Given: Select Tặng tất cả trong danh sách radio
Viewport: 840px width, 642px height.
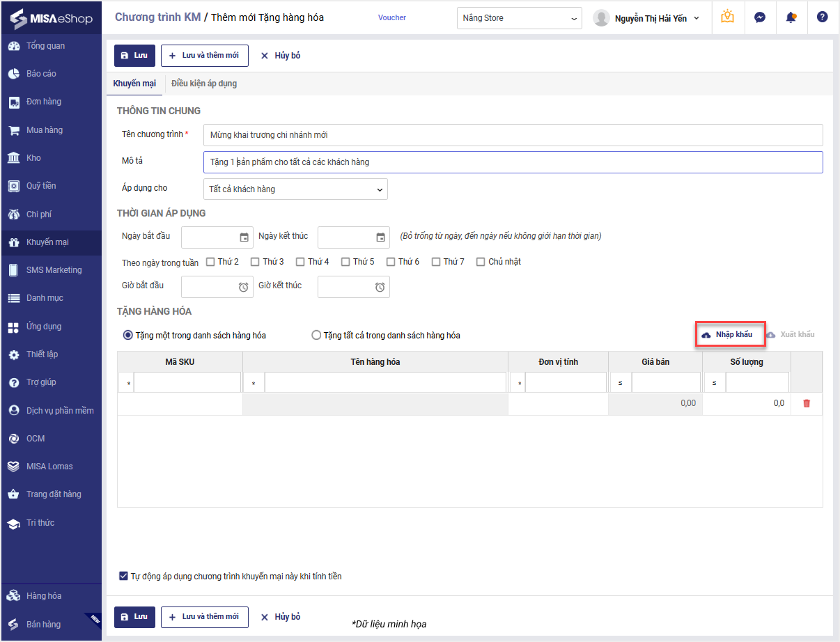Looking at the screenshot, I should click(316, 335).
